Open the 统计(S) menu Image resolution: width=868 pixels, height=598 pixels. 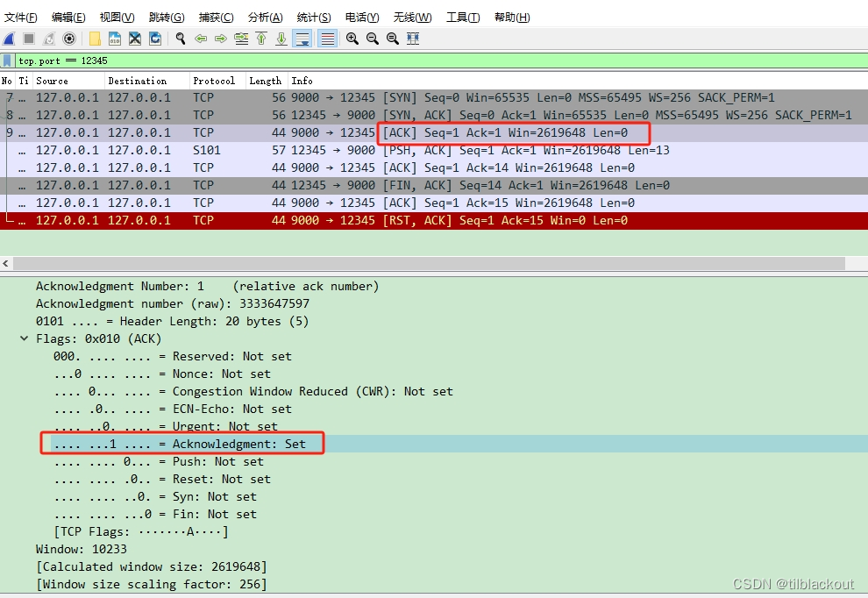pyautogui.click(x=314, y=18)
